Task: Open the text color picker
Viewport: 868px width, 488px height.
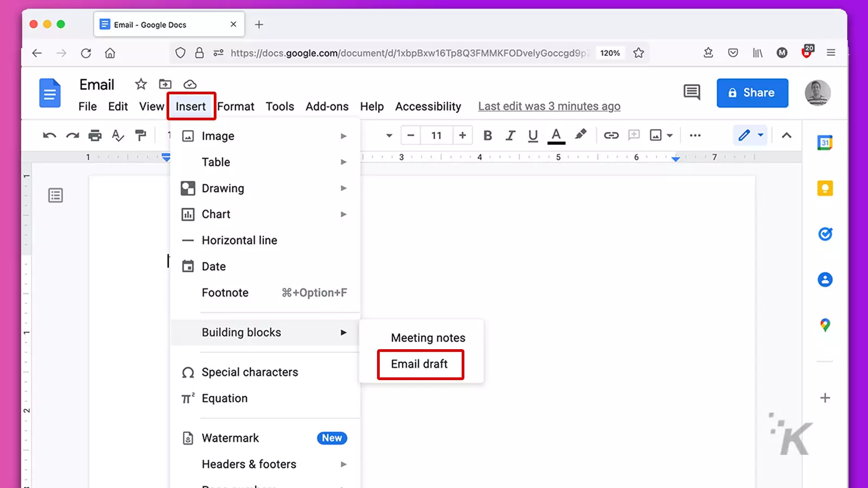Action: (x=556, y=136)
